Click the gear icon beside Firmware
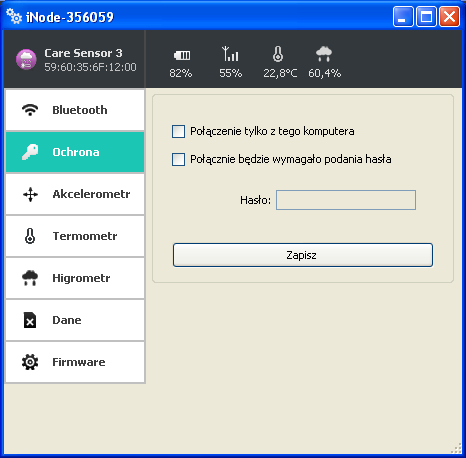 click(30, 362)
